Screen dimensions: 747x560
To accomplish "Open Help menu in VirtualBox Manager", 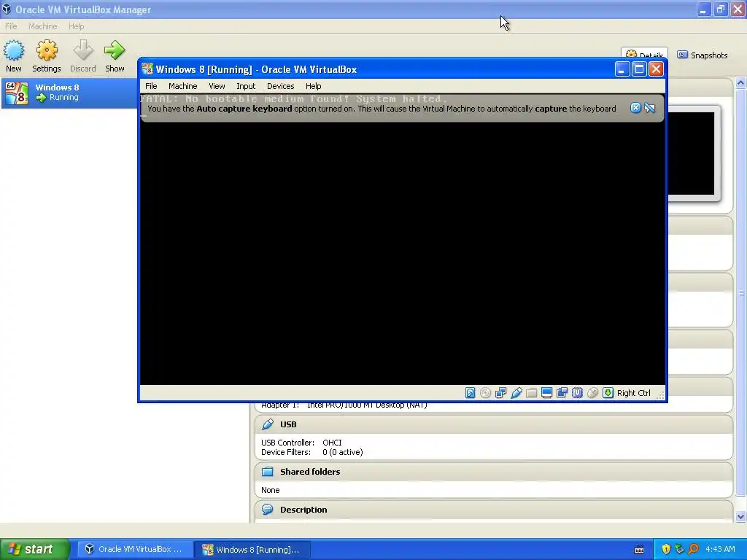I will pos(76,26).
